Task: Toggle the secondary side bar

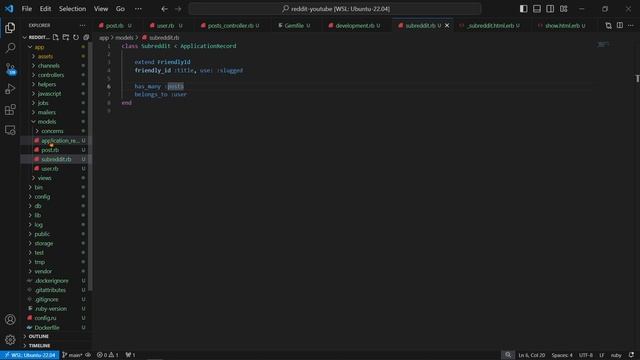Action: (550, 9)
